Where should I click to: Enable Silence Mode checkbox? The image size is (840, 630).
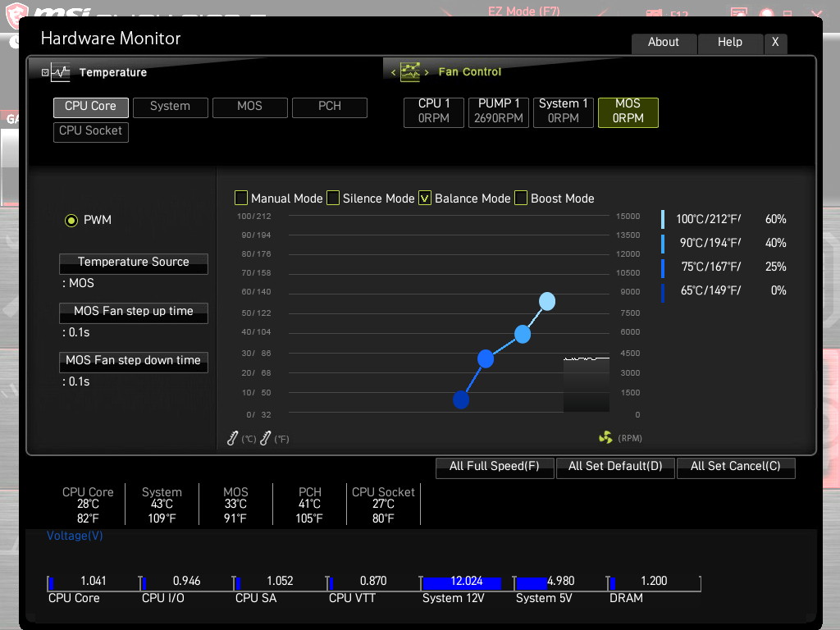coord(333,198)
